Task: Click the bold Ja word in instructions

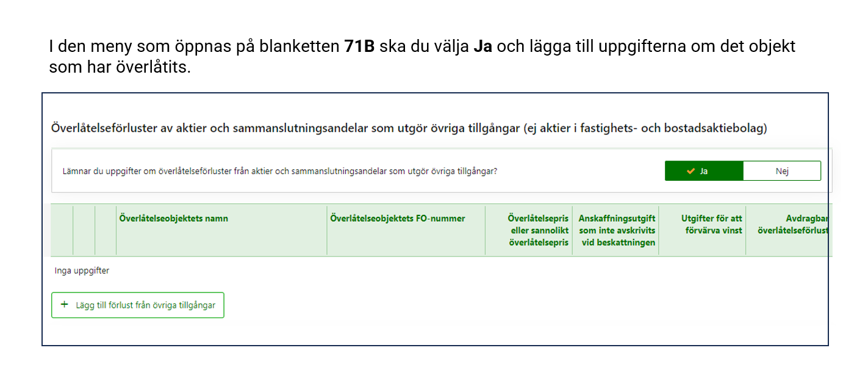Action: 482,47
